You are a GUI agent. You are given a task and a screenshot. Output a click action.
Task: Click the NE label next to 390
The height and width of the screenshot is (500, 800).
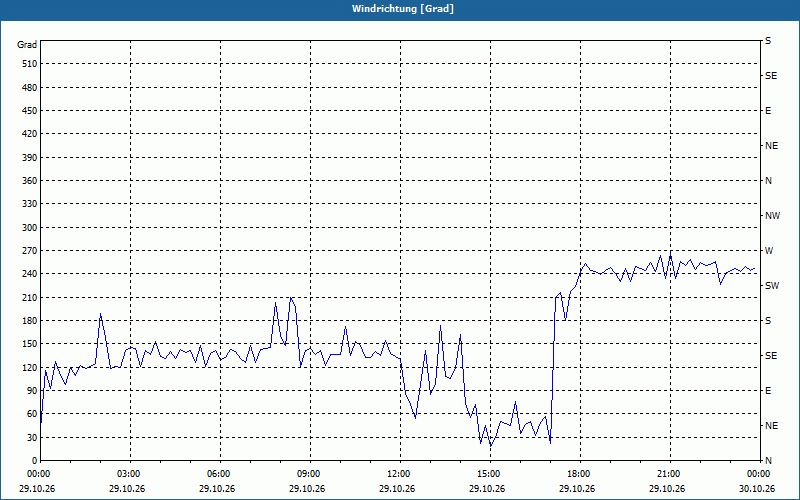point(771,146)
